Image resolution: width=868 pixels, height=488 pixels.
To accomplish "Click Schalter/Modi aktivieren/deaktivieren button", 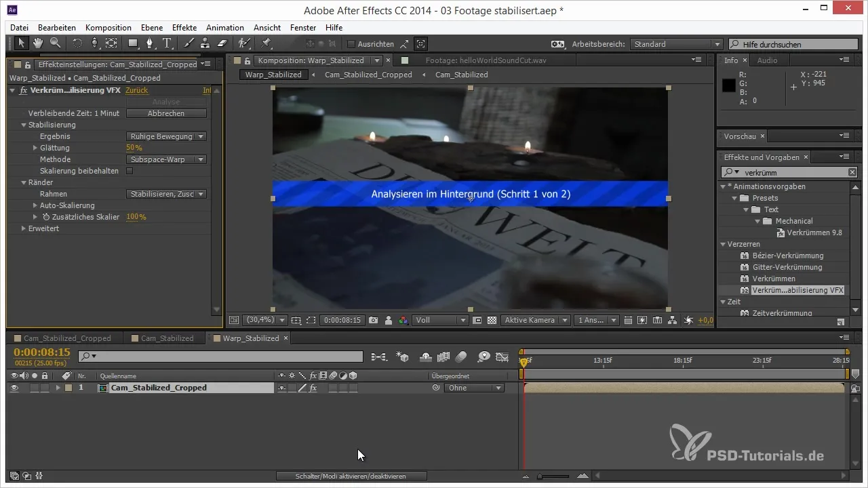I will point(351,476).
